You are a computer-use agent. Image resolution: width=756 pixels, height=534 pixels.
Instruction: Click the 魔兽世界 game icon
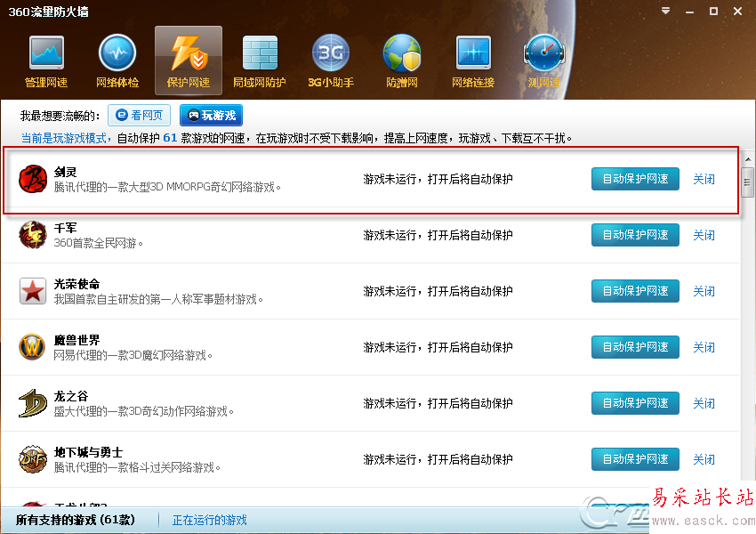(x=33, y=347)
